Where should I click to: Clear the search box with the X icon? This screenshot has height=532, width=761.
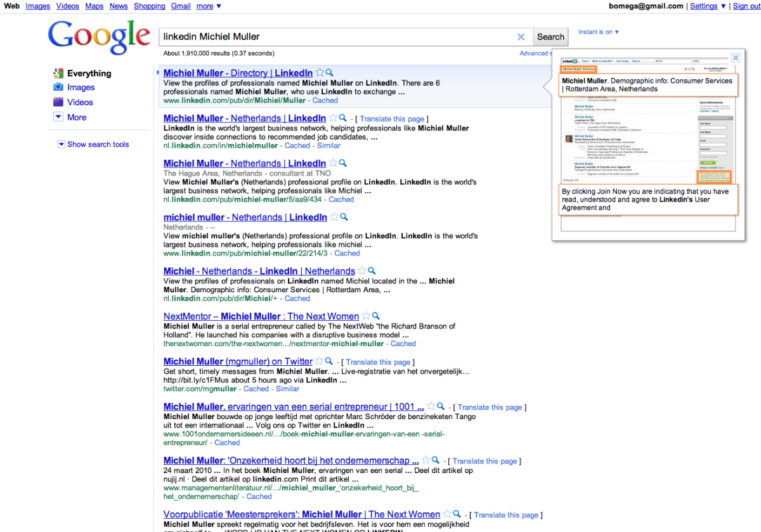click(521, 37)
